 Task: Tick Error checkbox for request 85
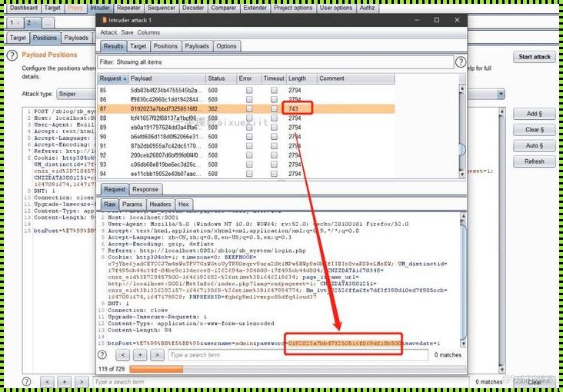point(249,90)
